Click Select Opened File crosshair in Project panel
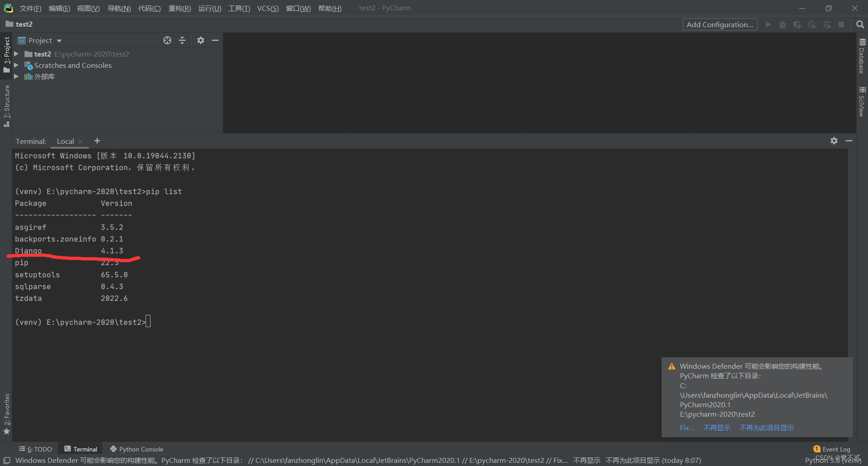Viewport: 868px width, 466px height. tap(167, 40)
